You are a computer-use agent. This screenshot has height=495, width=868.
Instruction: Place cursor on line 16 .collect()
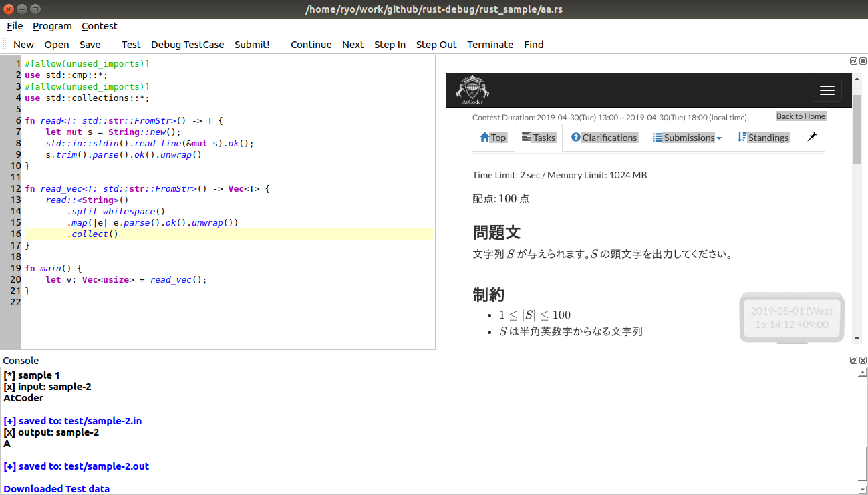point(92,234)
